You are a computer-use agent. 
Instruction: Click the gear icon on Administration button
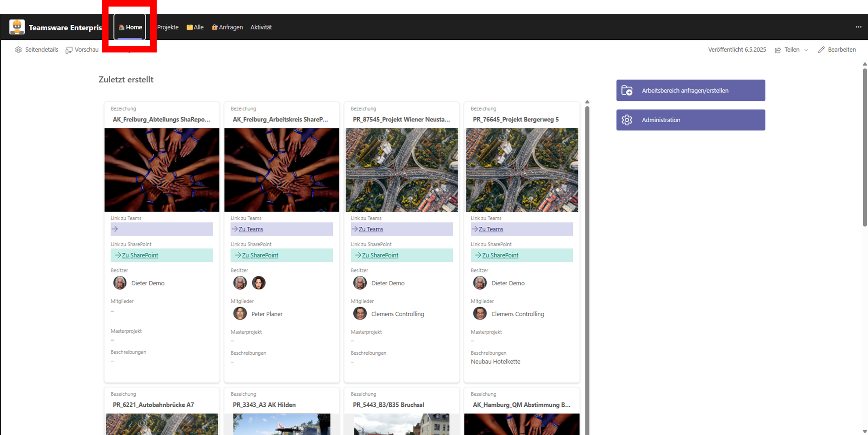(x=627, y=120)
